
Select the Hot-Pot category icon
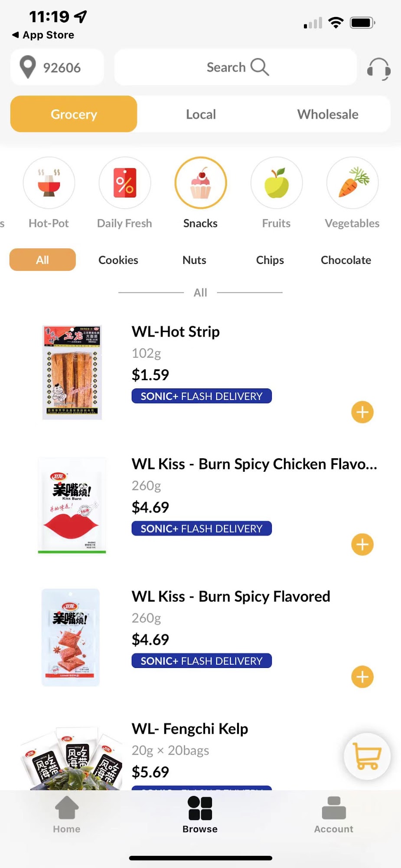coord(49,183)
